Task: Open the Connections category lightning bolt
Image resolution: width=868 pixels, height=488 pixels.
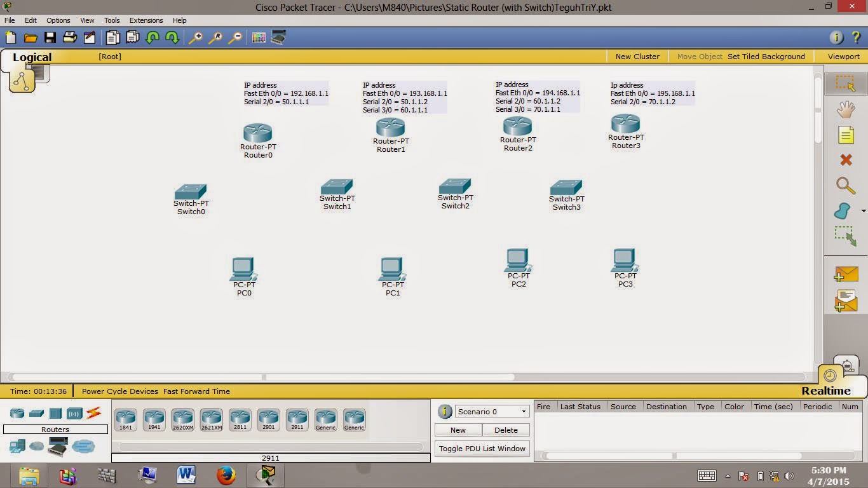Action: pos(93,413)
